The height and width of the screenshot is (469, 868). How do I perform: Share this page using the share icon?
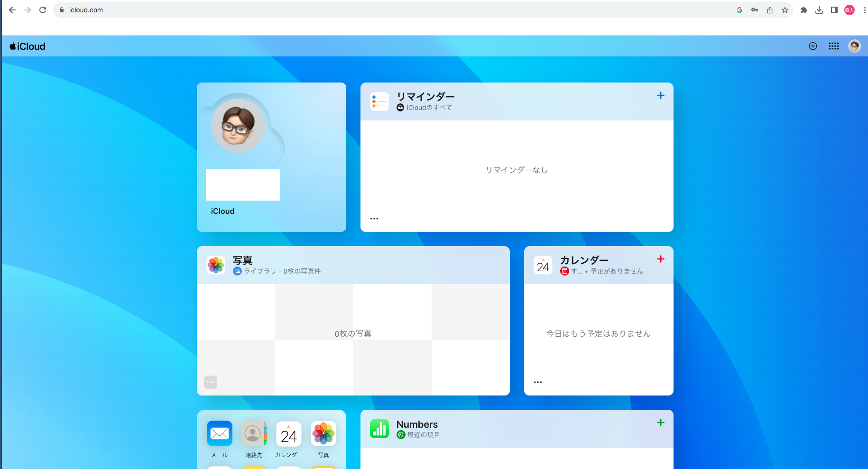[770, 10]
